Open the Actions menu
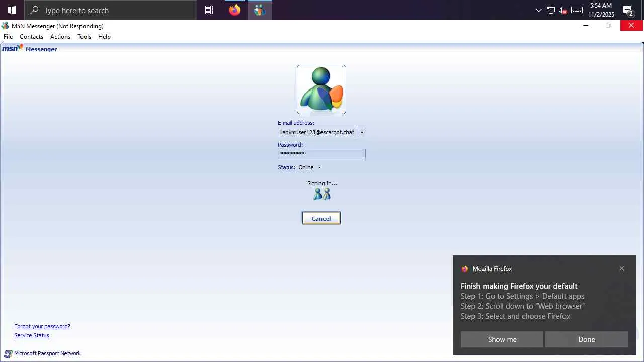644x362 pixels. (x=60, y=37)
